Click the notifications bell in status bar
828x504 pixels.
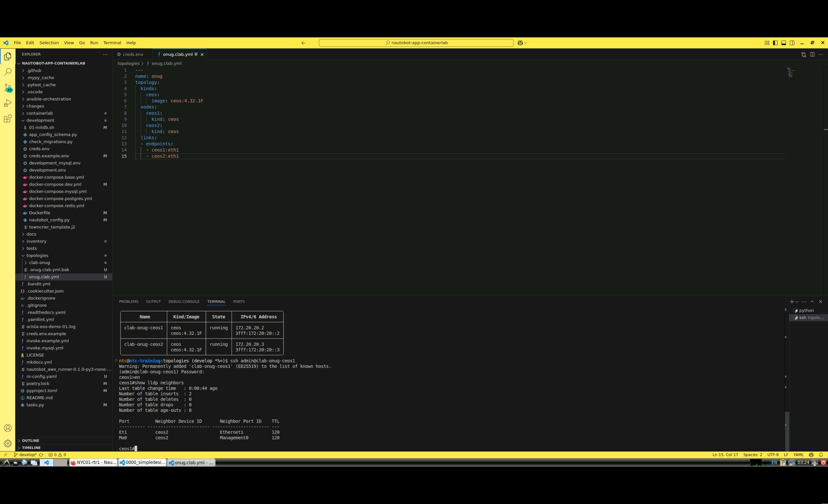(821, 455)
